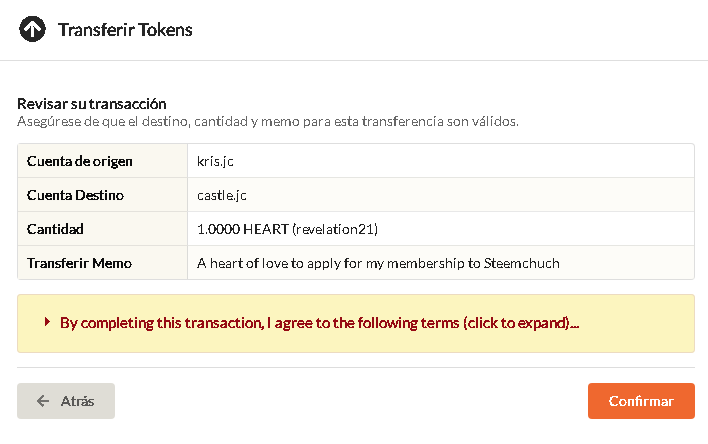The height and width of the screenshot is (444, 708).
Task: Click the revelation21 issuer text
Action: pos(335,229)
